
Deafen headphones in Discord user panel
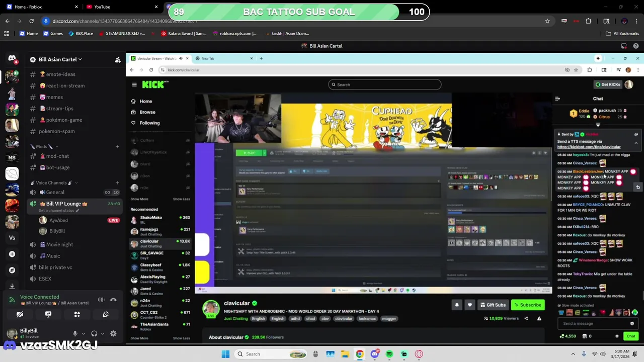tap(94, 333)
